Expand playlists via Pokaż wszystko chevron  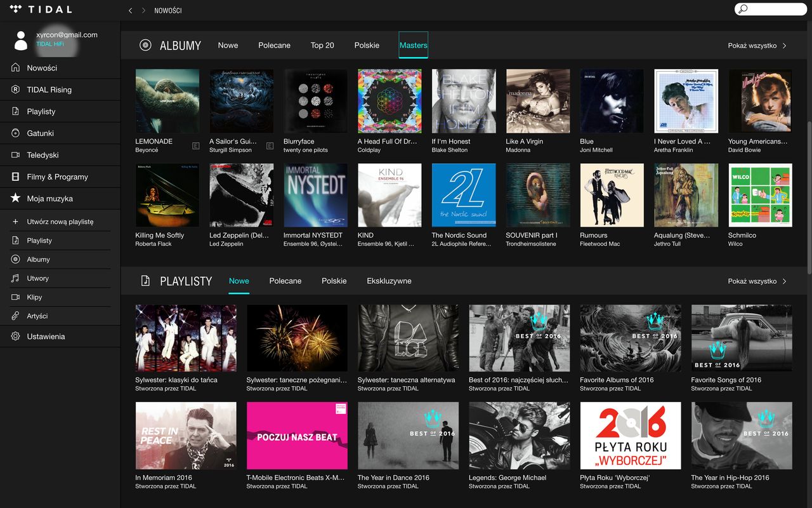[x=785, y=281]
